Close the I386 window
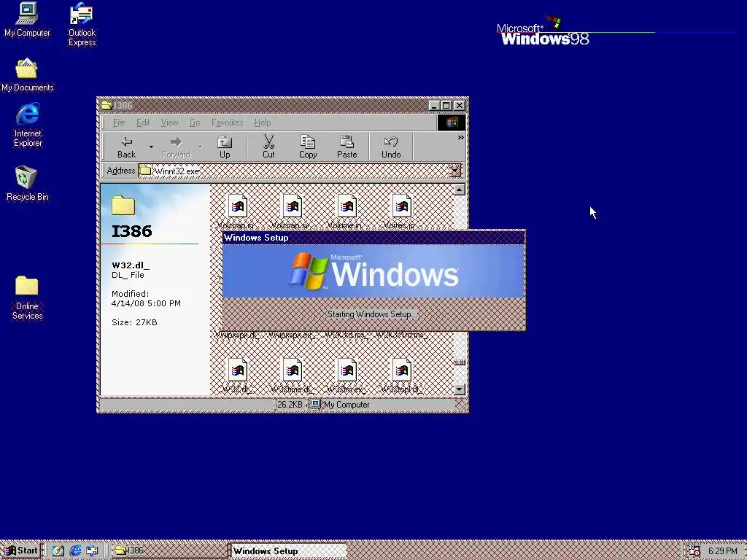Image resolution: width=747 pixels, height=560 pixels. tap(460, 105)
